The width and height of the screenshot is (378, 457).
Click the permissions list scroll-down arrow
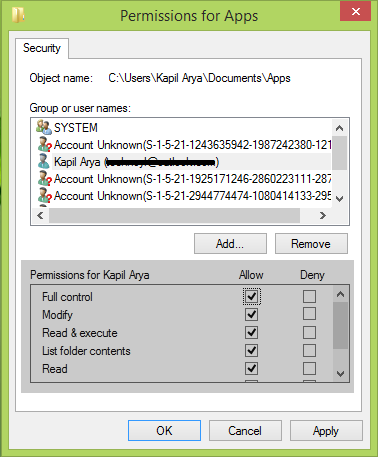tap(340, 373)
